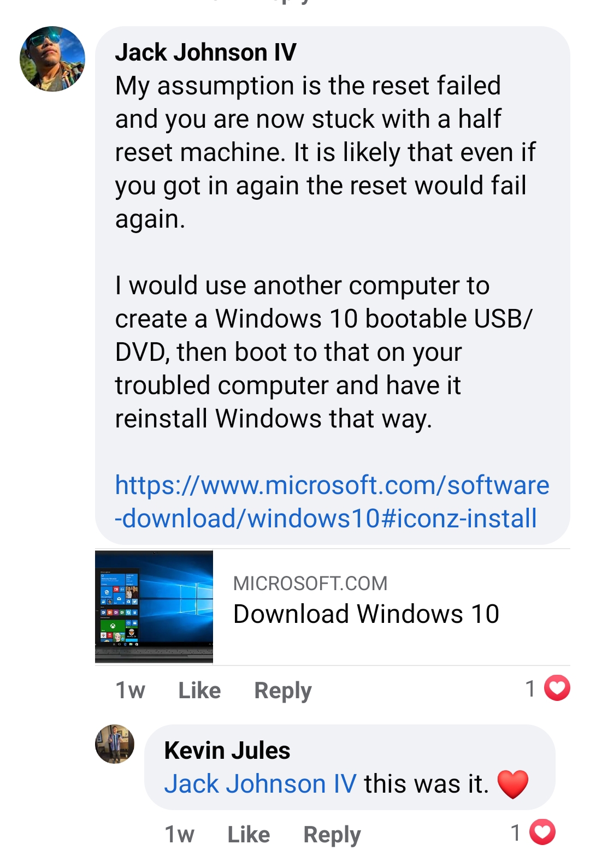Open Kevin Jules author name

227,751
